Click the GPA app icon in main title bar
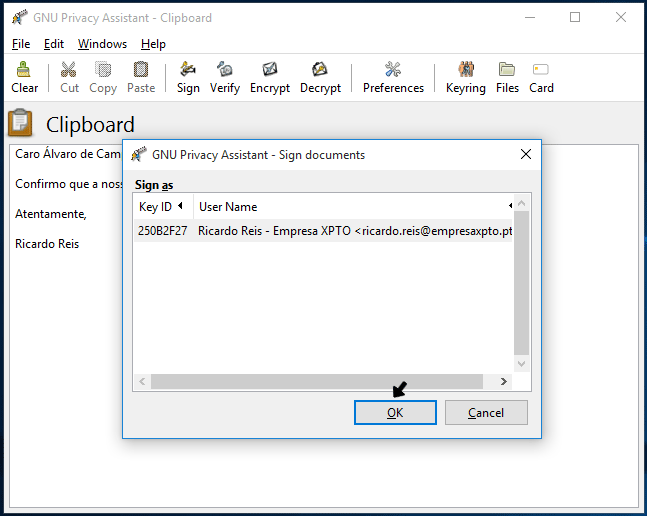The width and height of the screenshot is (647, 516). pos(19,17)
